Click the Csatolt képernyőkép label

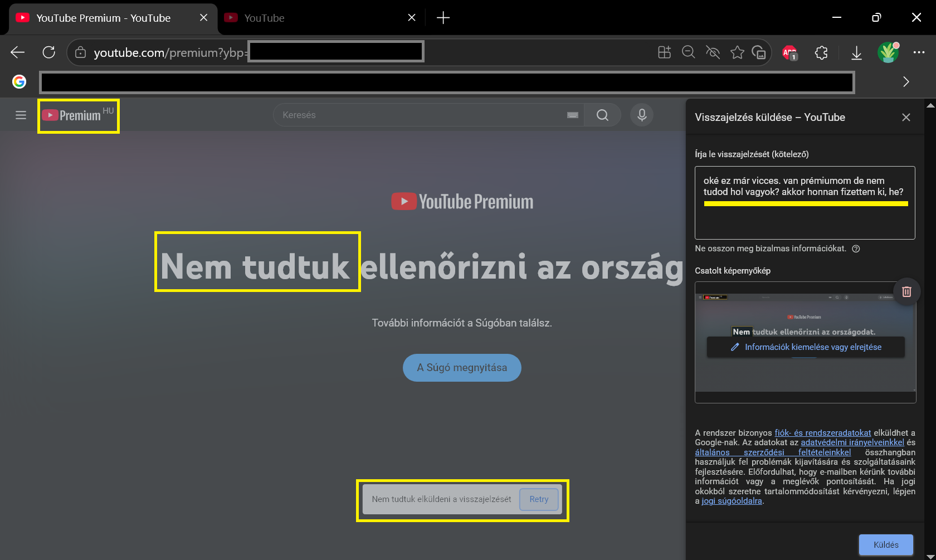click(x=733, y=271)
